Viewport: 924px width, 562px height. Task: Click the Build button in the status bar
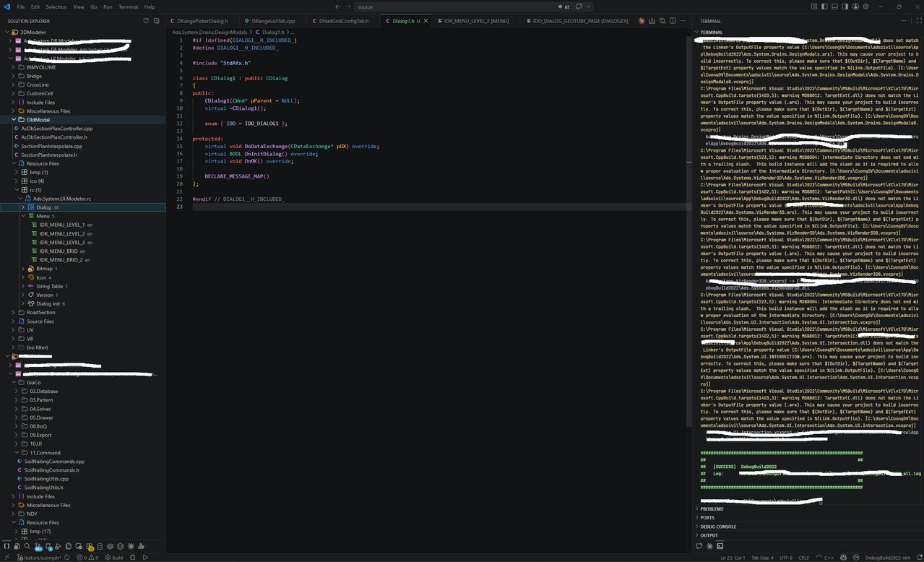(113, 558)
